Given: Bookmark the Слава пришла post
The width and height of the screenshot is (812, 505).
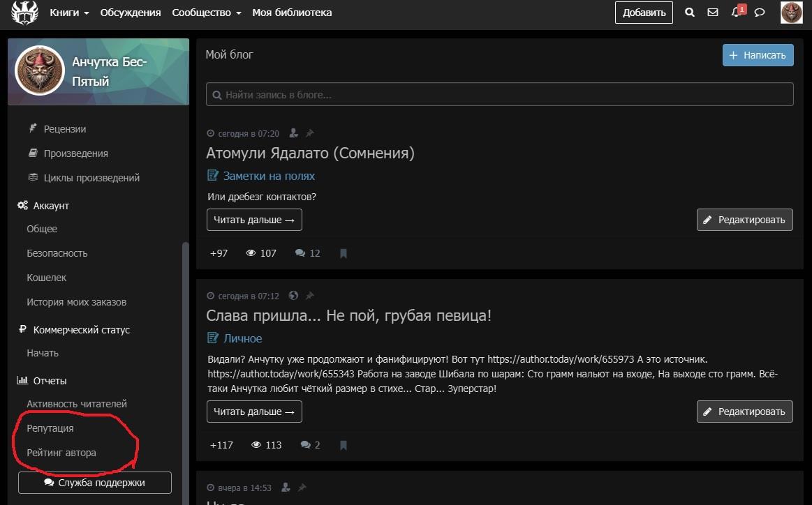Looking at the screenshot, I should (x=343, y=445).
